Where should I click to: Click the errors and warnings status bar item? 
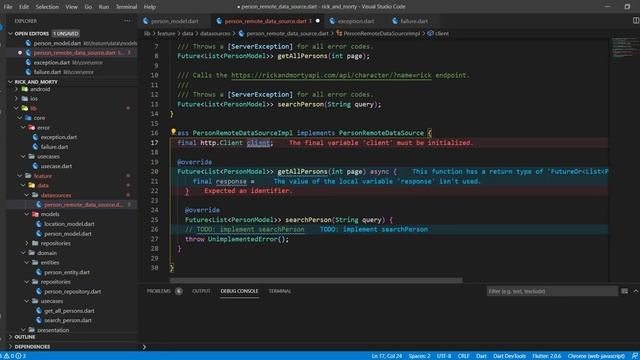pyautogui.click(x=14, y=356)
